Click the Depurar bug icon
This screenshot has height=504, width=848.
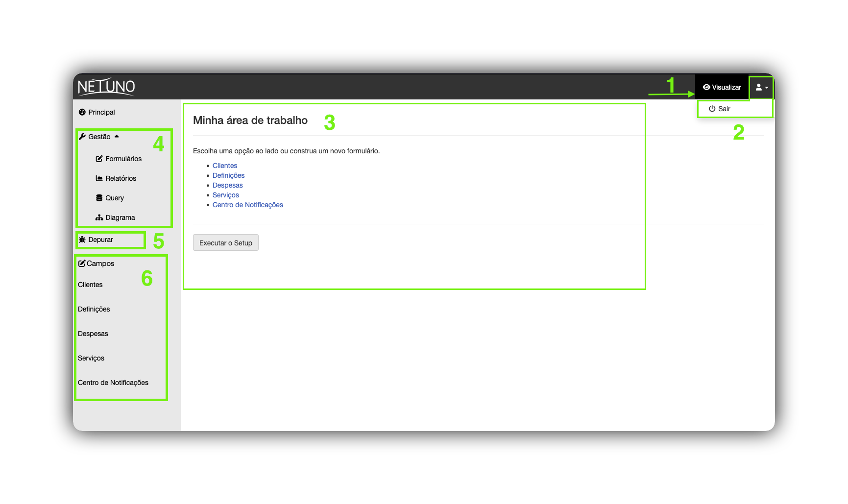point(82,240)
